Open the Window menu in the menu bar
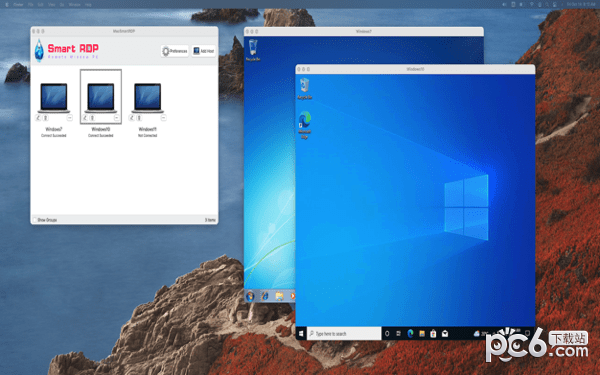This screenshot has height=375, width=600. 74,5
